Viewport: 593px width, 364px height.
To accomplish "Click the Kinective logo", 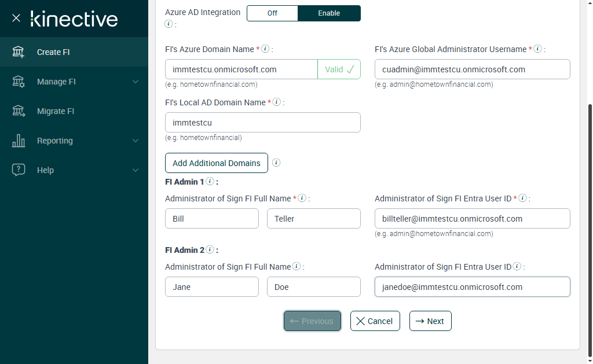I will (x=74, y=19).
